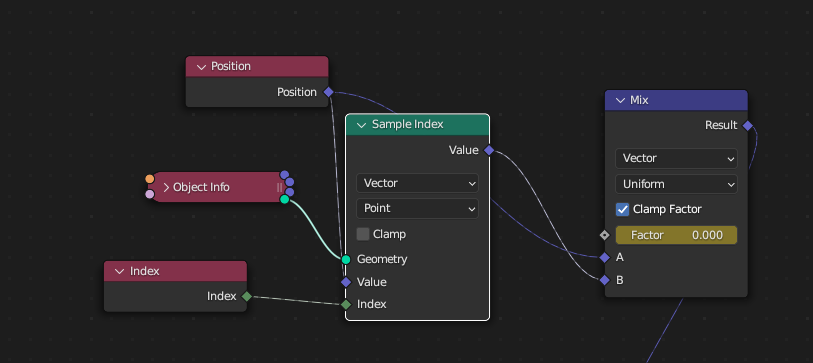This screenshot has width=813, height=363.
Task: Click the lowest blue output socket on Object Info
Action: [289, 192]
